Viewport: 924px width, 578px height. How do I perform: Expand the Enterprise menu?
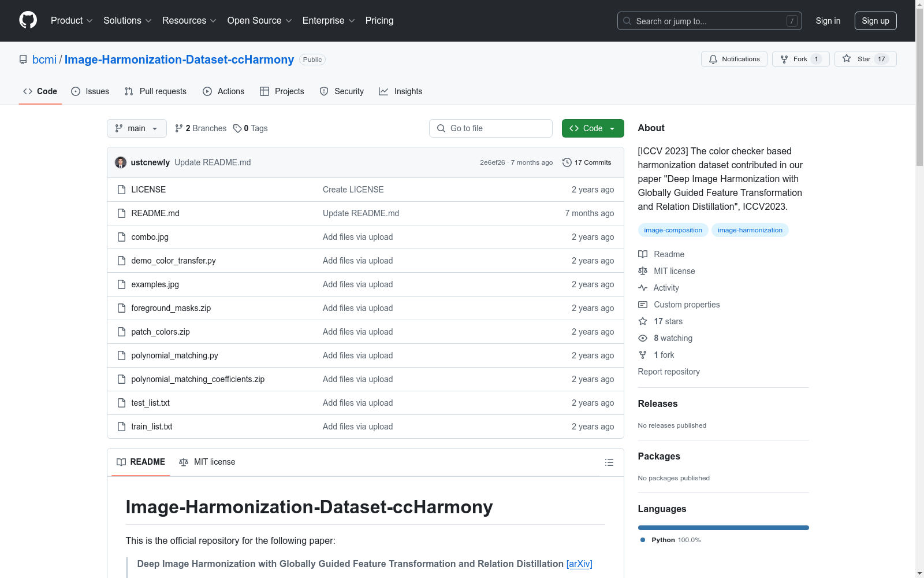(x=329, y=20)
